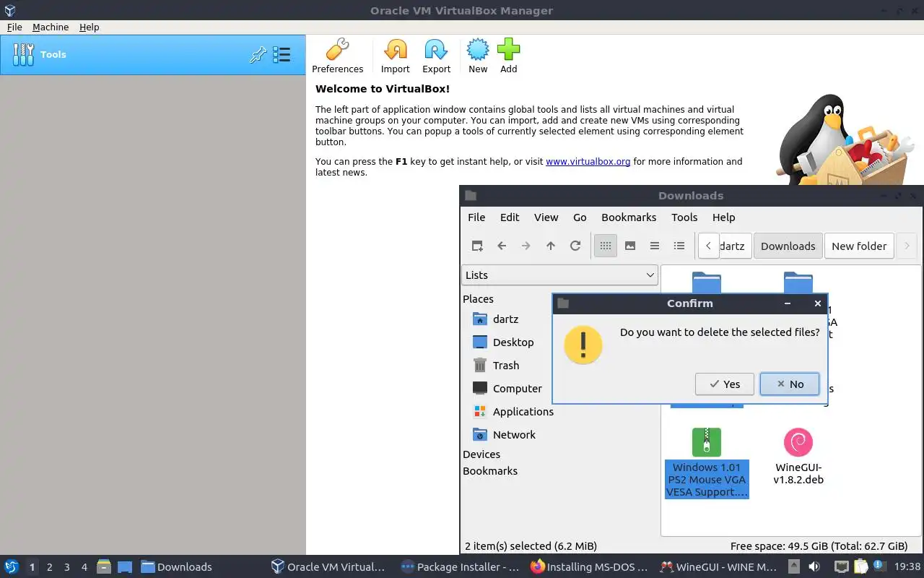Open dartz home folder in Places
Image resolution: width=924 pixels, height=578 pixels.
505,319
